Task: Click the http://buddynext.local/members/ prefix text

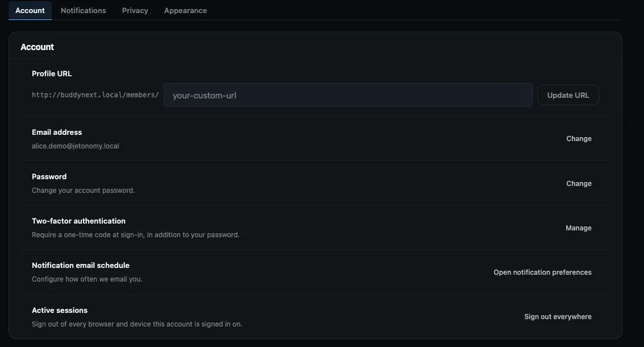Action: click(95, 95)
